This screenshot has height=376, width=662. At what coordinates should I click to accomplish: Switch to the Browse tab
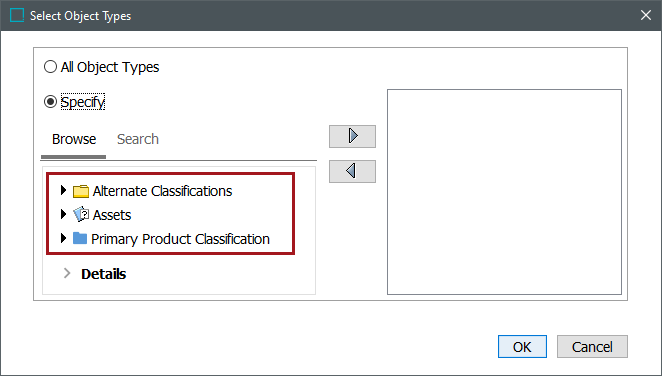coord(74,139)
